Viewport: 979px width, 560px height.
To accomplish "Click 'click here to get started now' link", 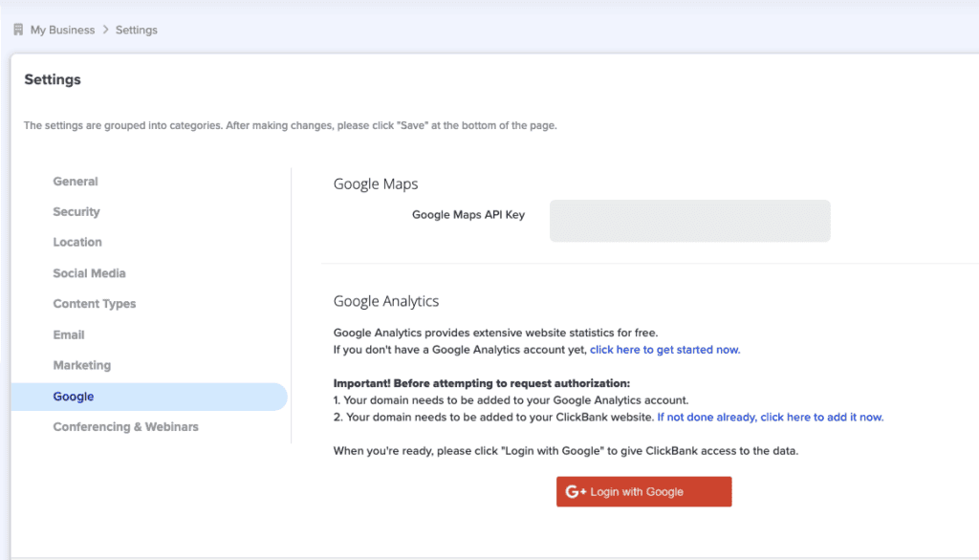I will tap(665, 350).
